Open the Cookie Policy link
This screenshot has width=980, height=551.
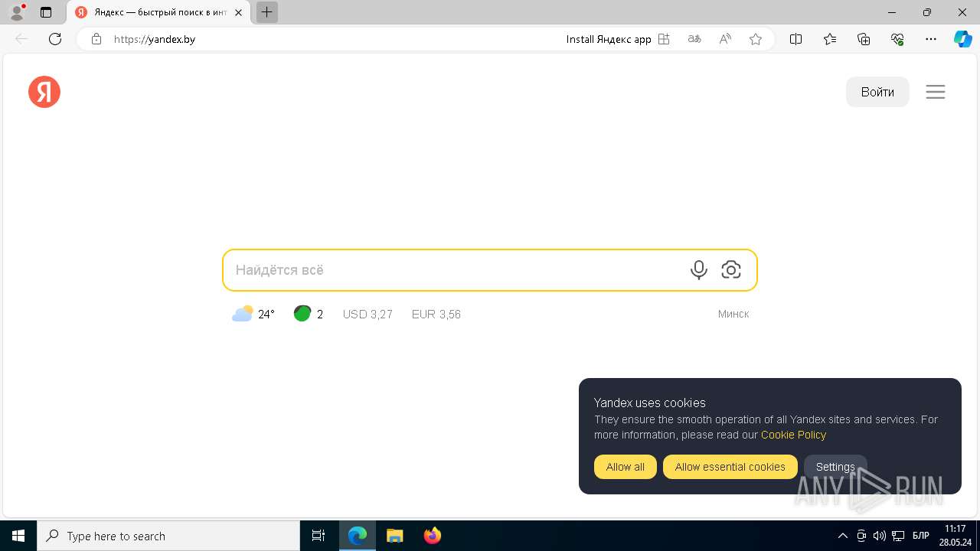[793, 435]
